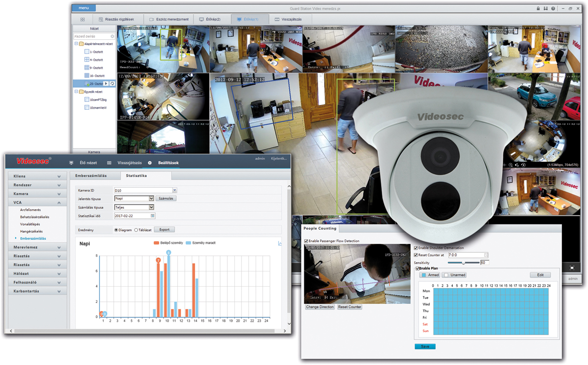Image resolution: width=588 pixels, height=365 pixels.
Task: Select the Táblázat radio button
Action: (136, 230)
